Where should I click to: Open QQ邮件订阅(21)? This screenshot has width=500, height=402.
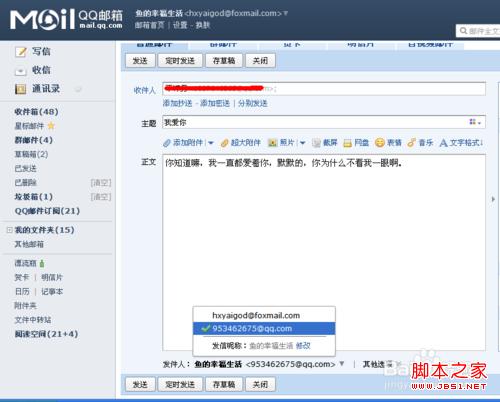(x=47, y=211)
